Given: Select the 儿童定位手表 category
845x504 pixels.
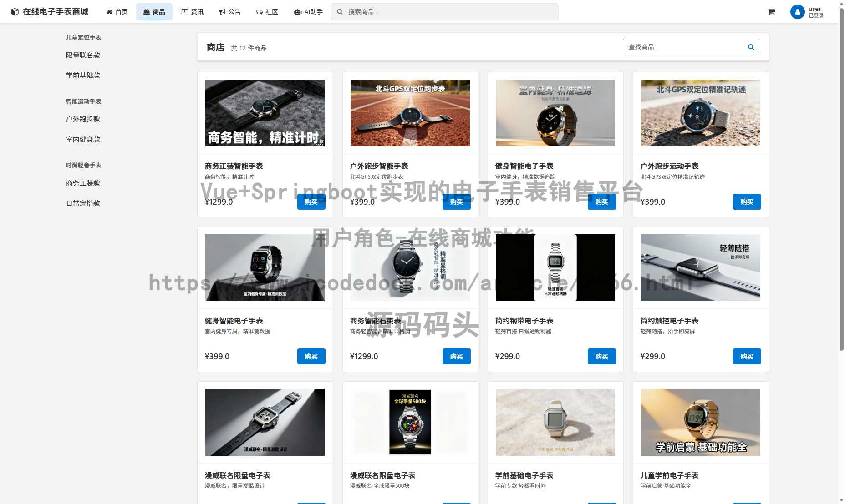Looking at the screenshot, I should coord(84,37).
